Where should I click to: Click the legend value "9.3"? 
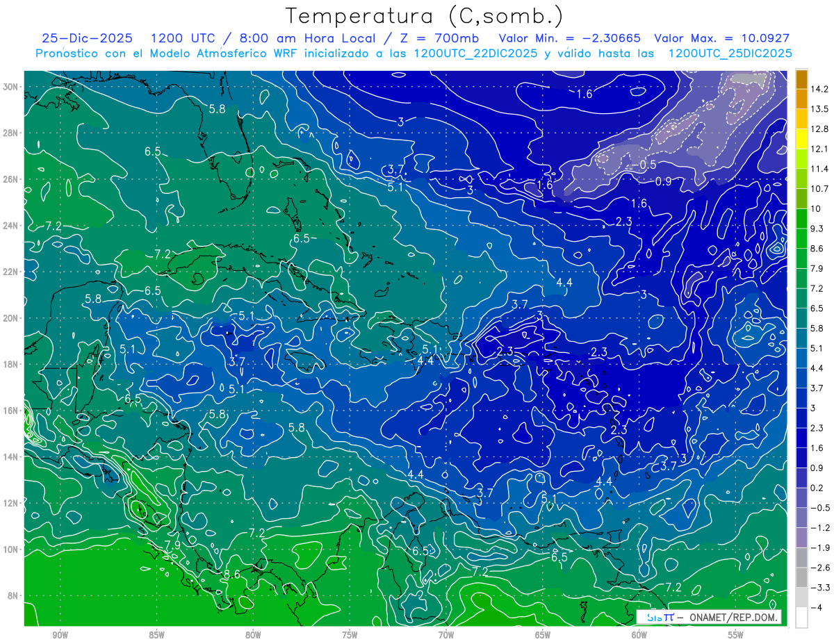coord(817,229)
